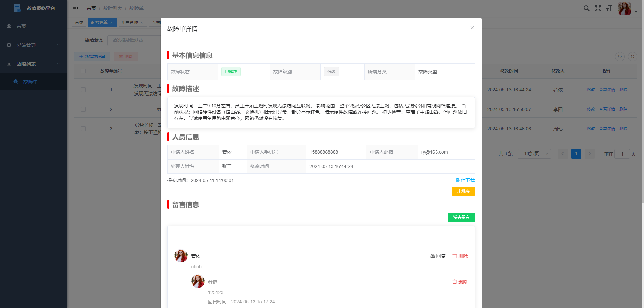Collapse the 故障列表 sidebar menu
644x308 pixels.
click(x=34, y=64)
